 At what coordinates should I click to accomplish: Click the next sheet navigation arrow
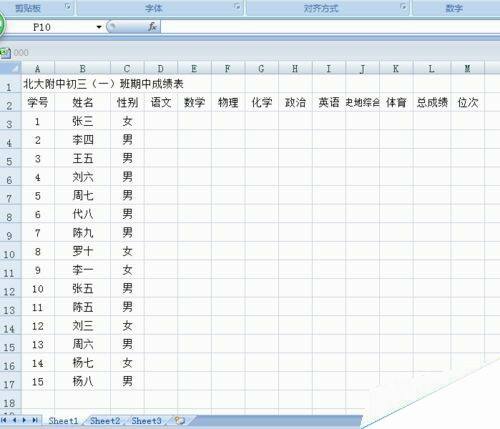click(x=24, y=420)
